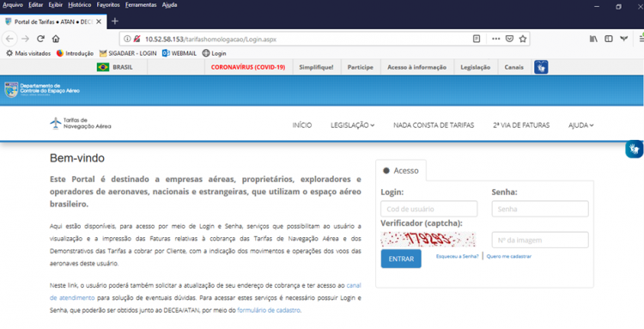Click the DECEA department logo
This screenshot has height=329, width=644.
tap(42, 89)
